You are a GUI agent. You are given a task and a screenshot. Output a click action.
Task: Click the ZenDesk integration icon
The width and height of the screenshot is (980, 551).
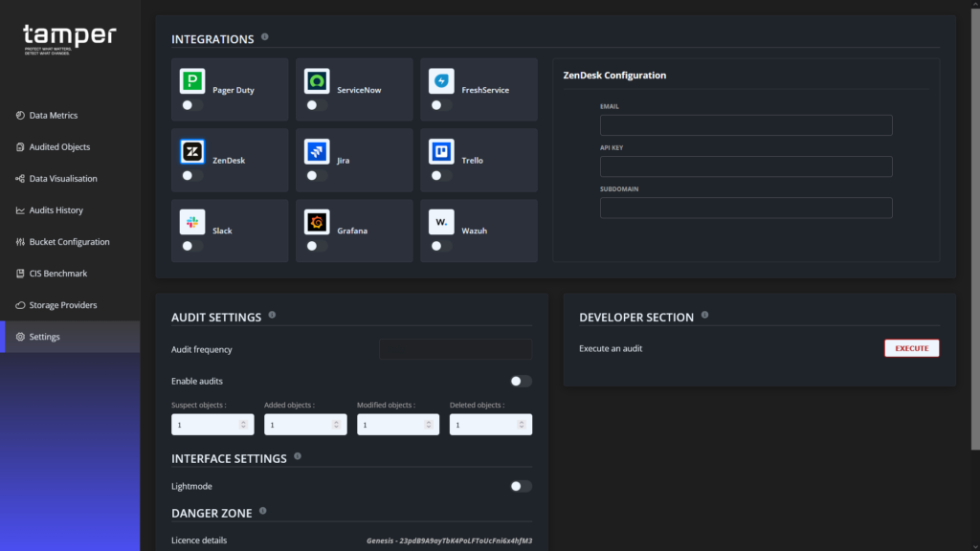click(191, 151)
